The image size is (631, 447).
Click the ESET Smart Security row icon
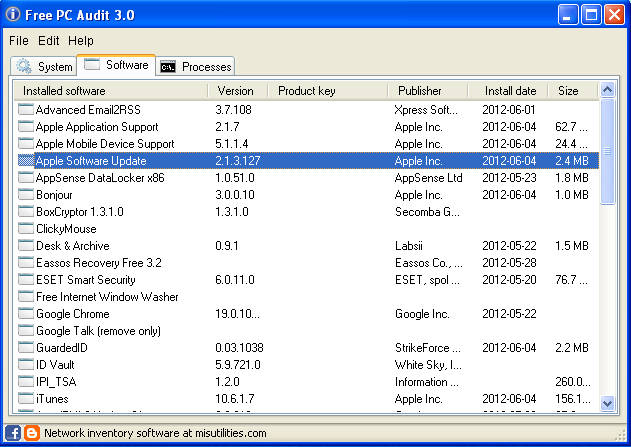pos(26,280)
